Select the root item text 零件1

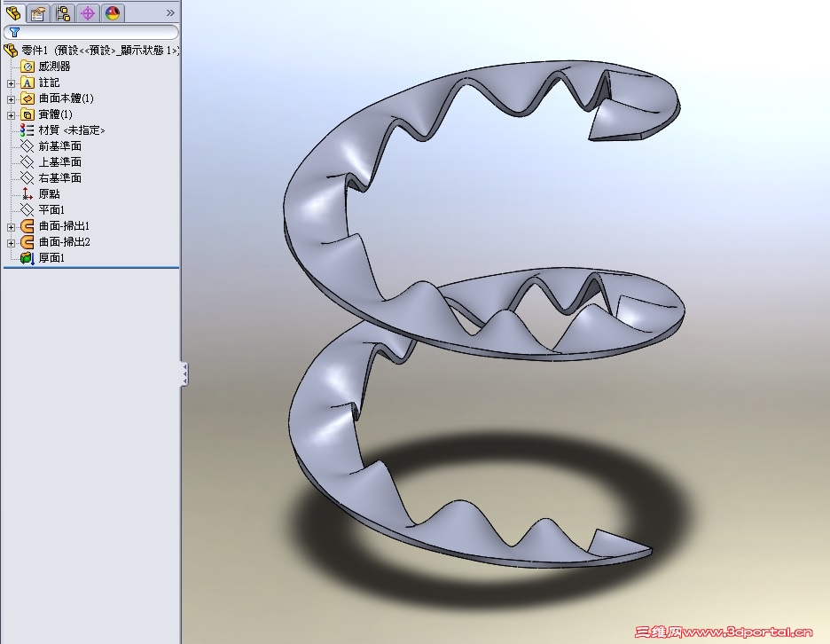tap(35, 51)
